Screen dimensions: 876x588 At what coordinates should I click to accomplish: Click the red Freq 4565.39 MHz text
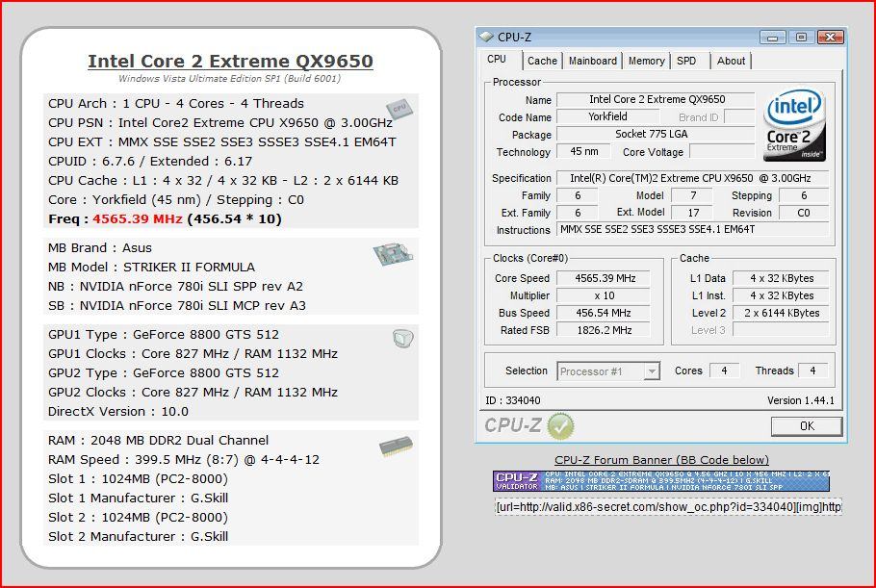pos(138,218)
